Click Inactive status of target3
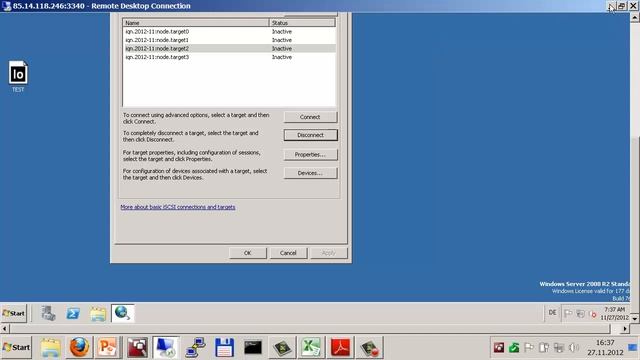This screenshot has height=360, width=640. pos(282,57)
